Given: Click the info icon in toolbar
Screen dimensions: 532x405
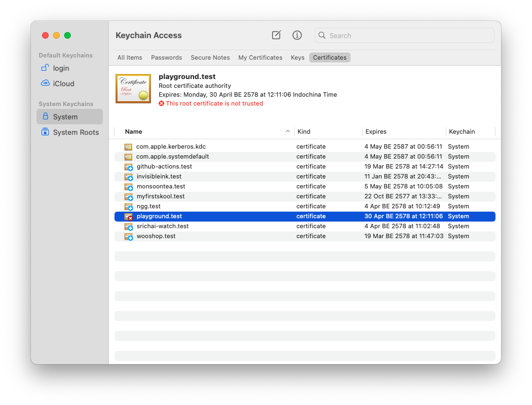Looking at the screenshot, I should (297, 35).
